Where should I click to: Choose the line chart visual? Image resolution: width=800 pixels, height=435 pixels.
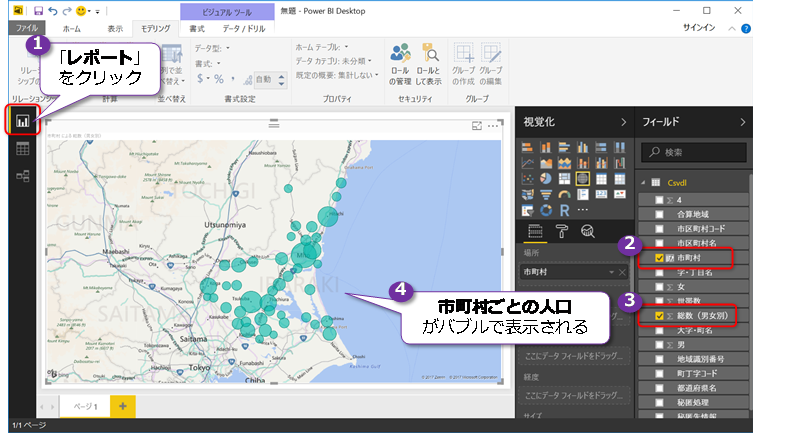click(x=528, y=163)
